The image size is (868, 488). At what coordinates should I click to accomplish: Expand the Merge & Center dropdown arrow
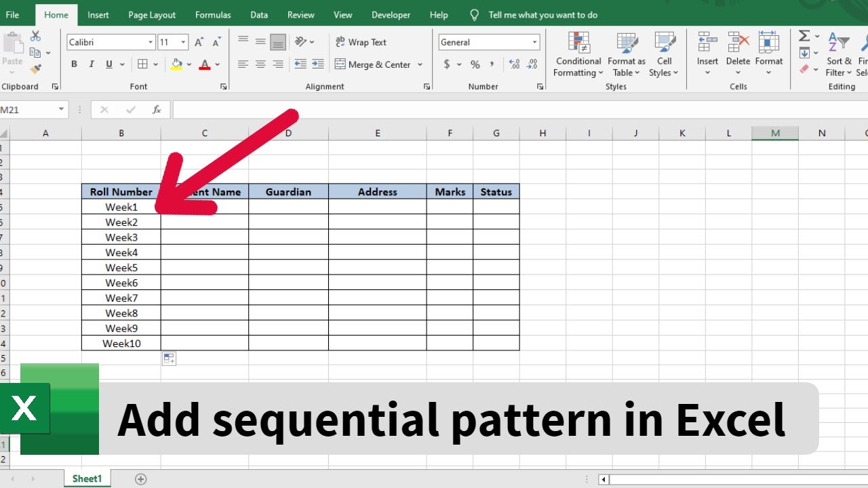point(420,65)
